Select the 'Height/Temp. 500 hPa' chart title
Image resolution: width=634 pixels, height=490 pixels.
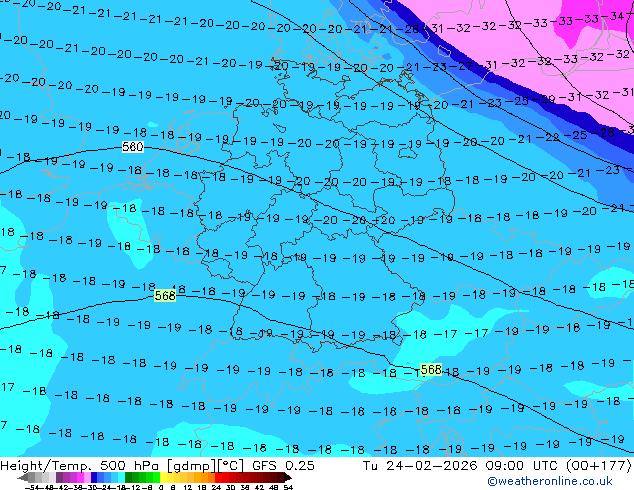(x=80, y=466)
